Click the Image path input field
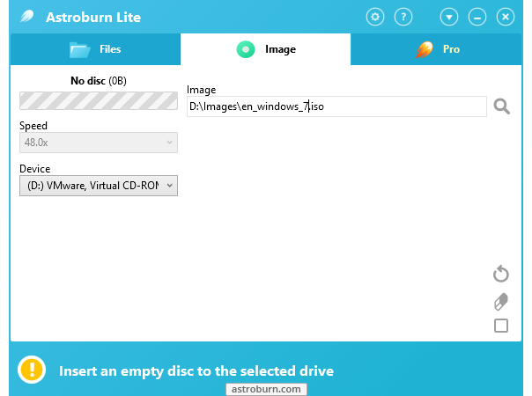 (x=336, y=106)
